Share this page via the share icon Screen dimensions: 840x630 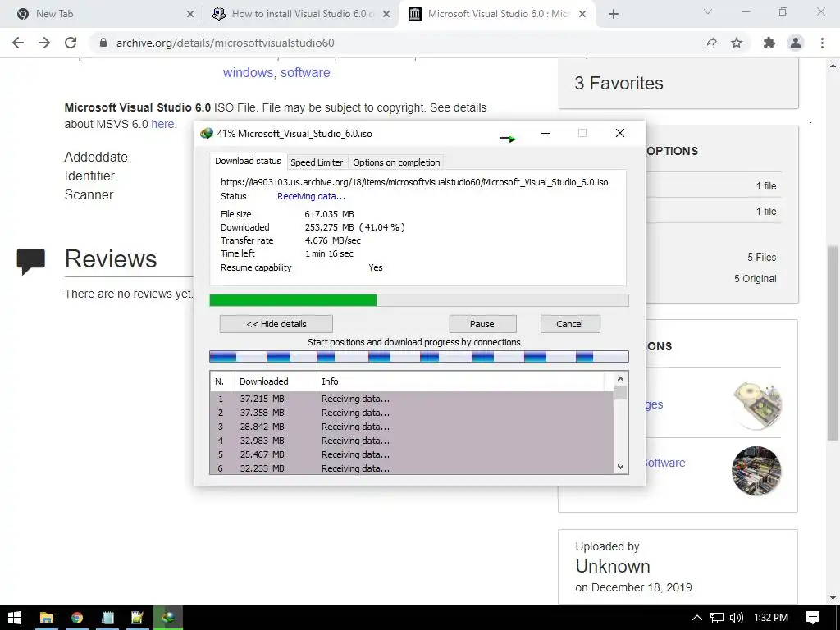[710, 43]
